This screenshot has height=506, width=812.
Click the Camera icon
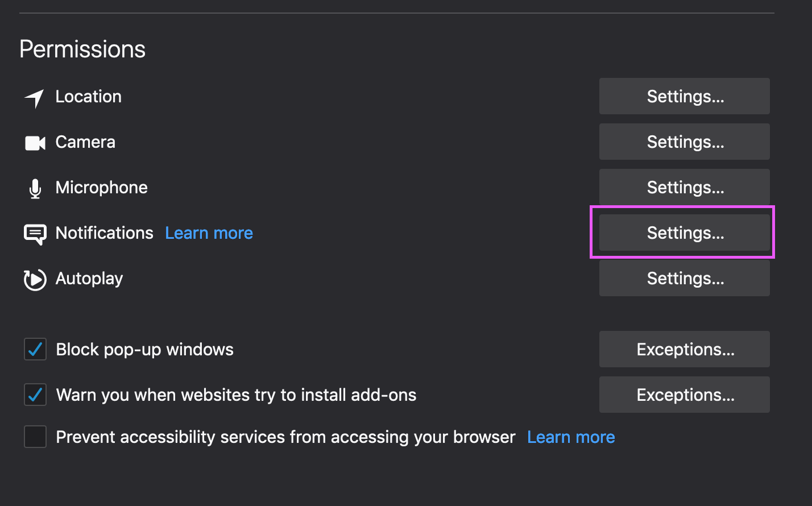(35, 143)
